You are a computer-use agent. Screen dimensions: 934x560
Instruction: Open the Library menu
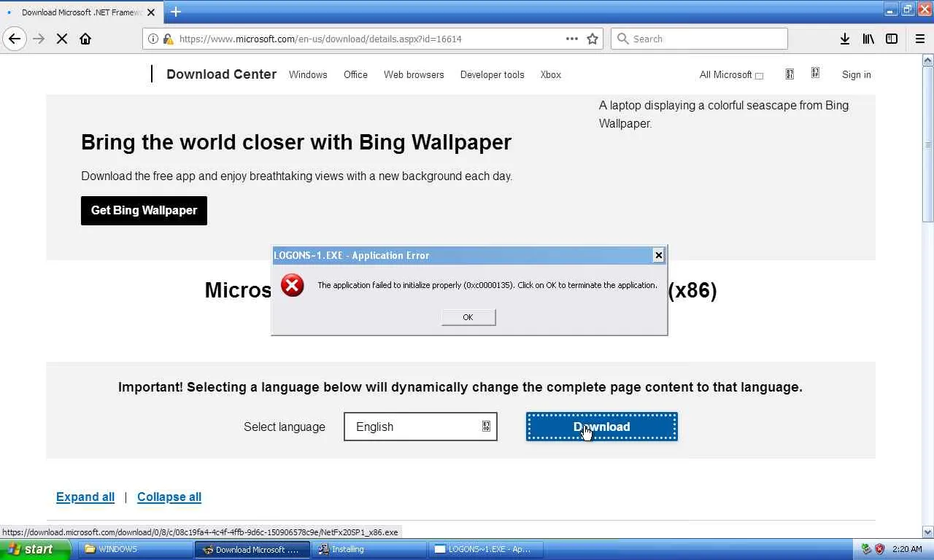(x=868, y=39)
